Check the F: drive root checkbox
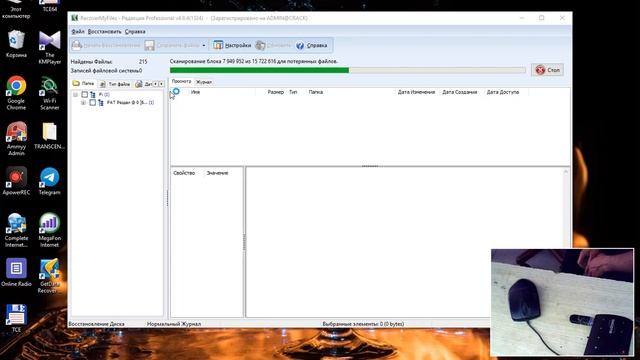Image resolution: width=640 pixels, height=360 pixels. (x=84, y=94)
